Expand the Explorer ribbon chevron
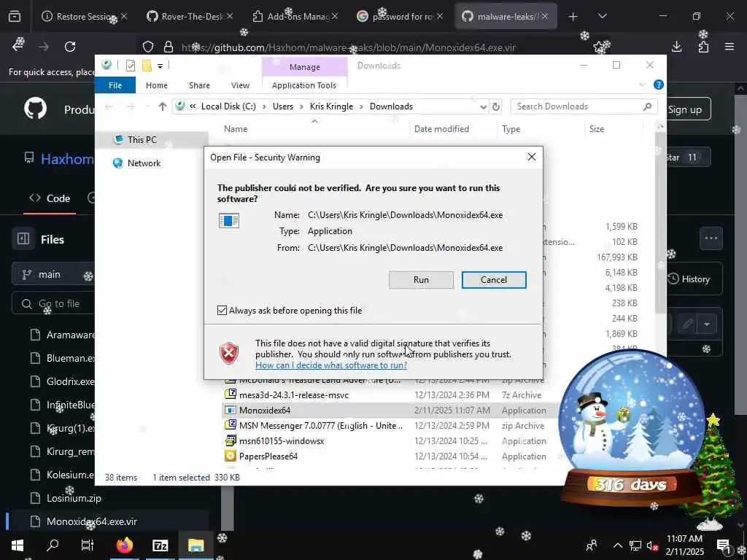 pos(642,85)
